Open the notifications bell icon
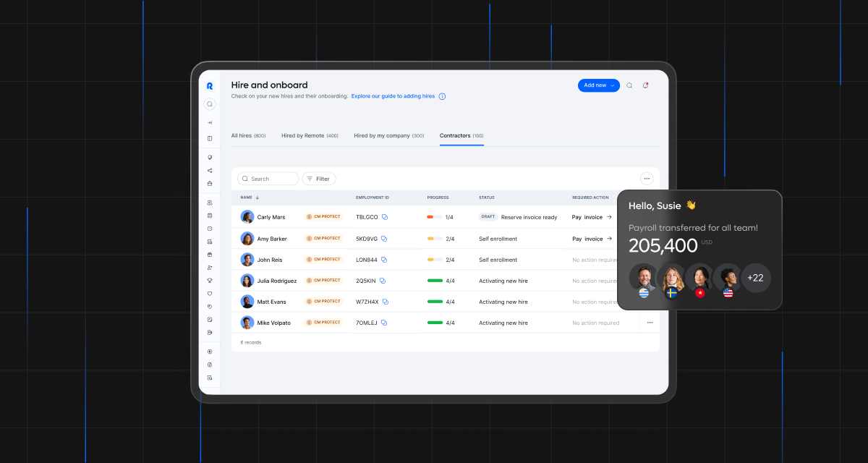The height and width of the screenshot is (463, 868). pos(645,85)
